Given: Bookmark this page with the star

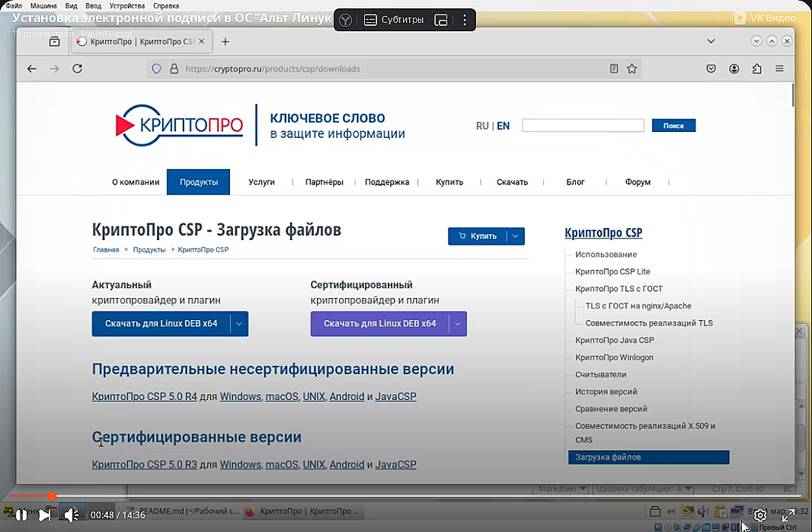Looking at the screenshot, I should (631, 69).
